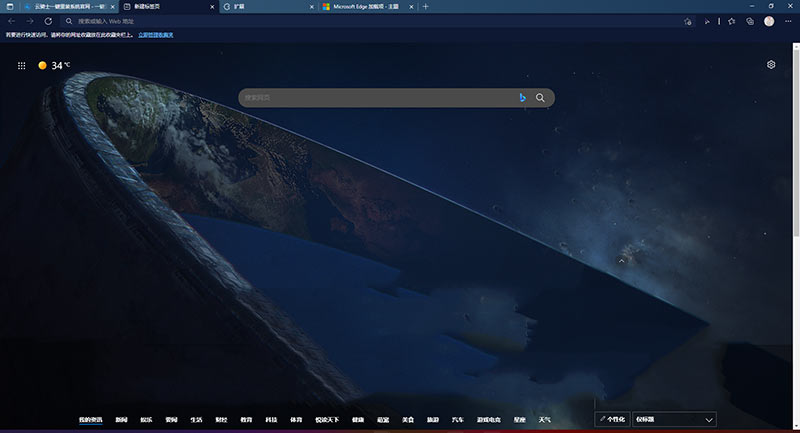Switch to the 云骑士一键重装系统 tab
This screenshot has width=800, height=433.
pos(70,7)
